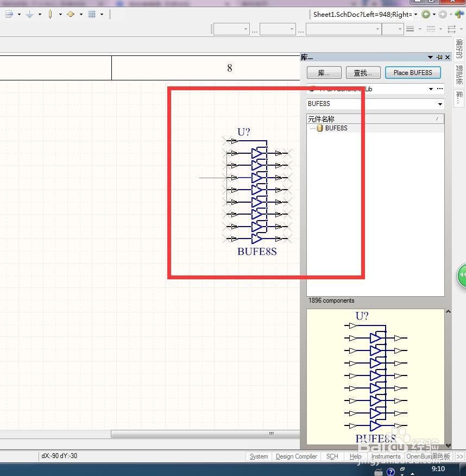466x476 pixels.
Task: Click the home page icon
Action: [x=459, y=14]
